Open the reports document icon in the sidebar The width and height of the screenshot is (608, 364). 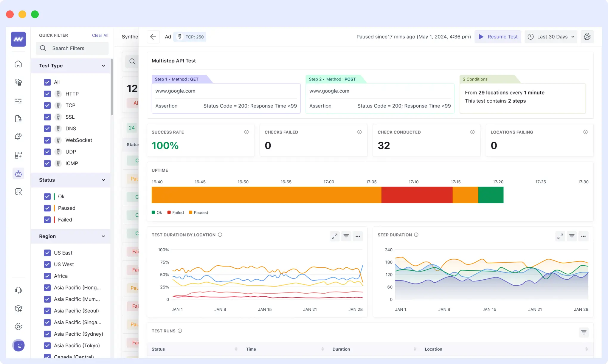click(18, 118)
